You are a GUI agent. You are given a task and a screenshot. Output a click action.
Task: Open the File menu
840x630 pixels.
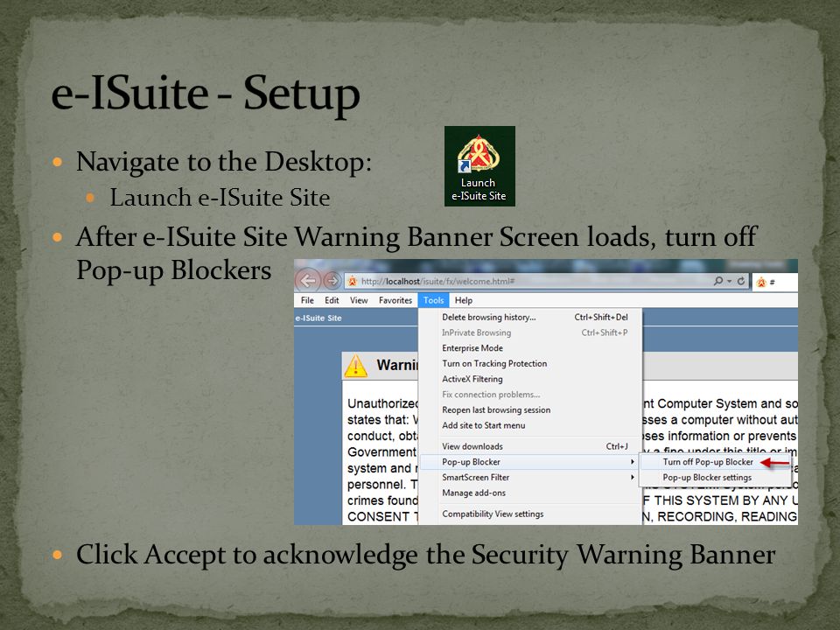point(307,300)
